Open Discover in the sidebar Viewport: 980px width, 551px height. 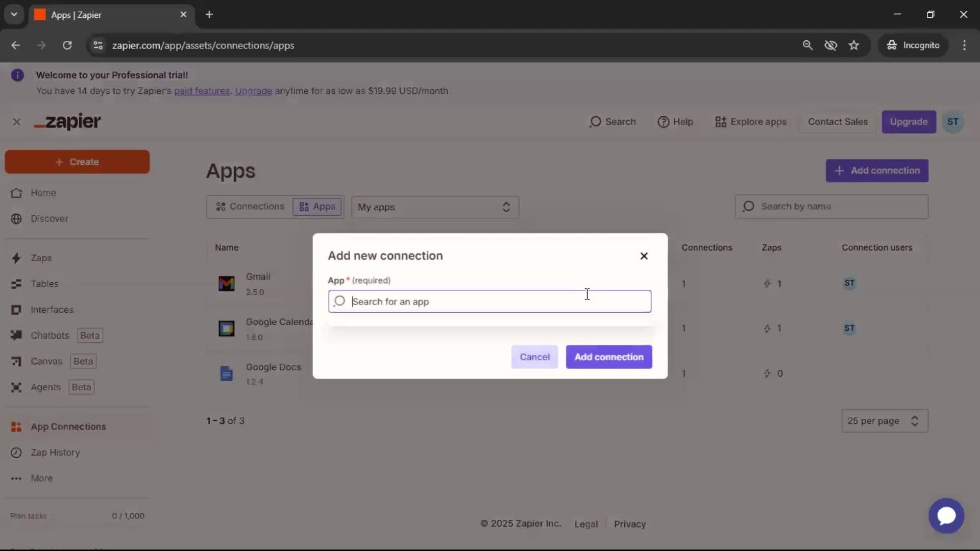pos(49,219)
